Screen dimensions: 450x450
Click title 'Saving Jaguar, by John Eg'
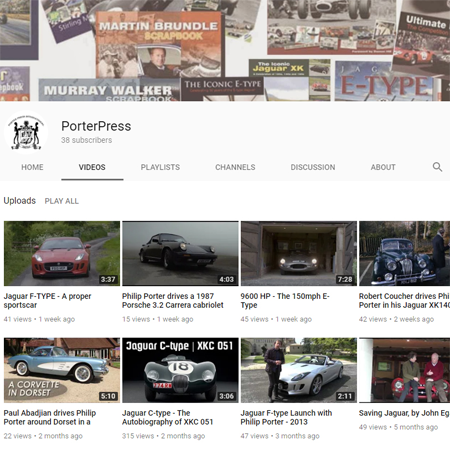(x=404, y=413)
